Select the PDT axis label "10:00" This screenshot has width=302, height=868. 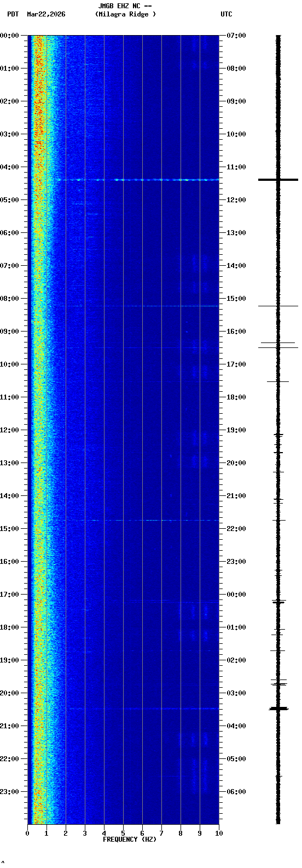(x=9, y=364)
